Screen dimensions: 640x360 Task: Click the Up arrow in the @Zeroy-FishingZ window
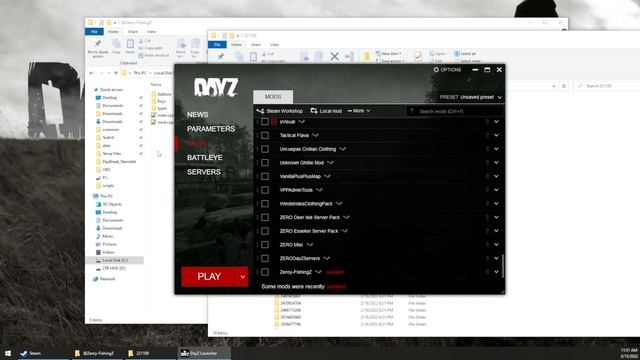coord(116,73)
